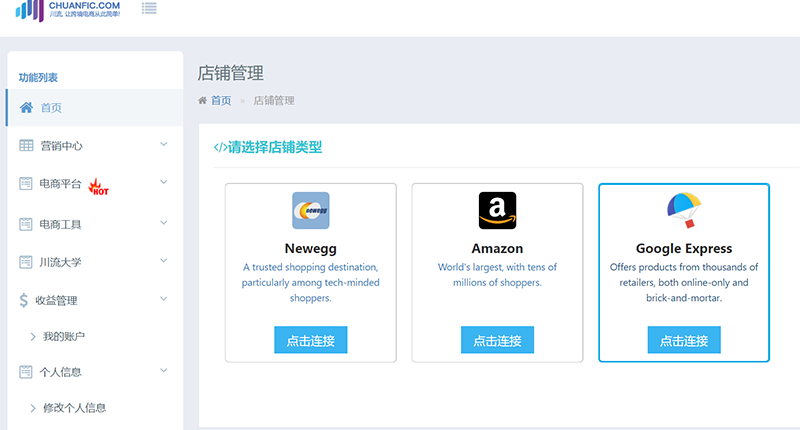Expand the 营销中心 chevron

coord(163,144)
